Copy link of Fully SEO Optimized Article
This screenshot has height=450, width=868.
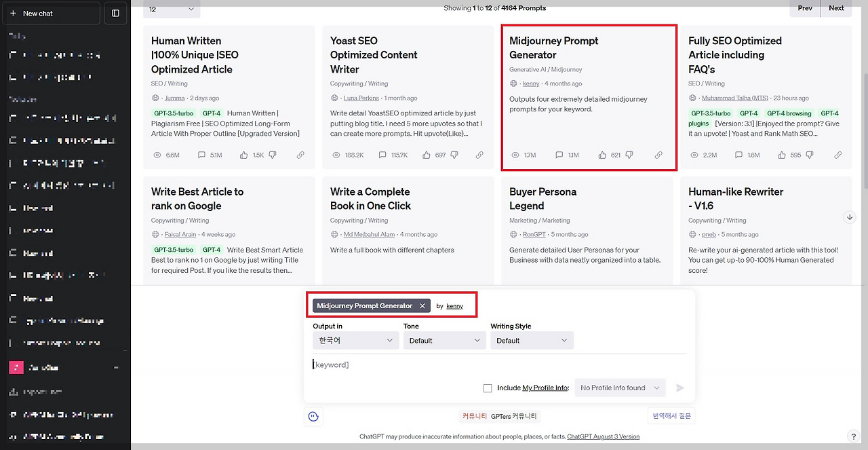(837, 155)
